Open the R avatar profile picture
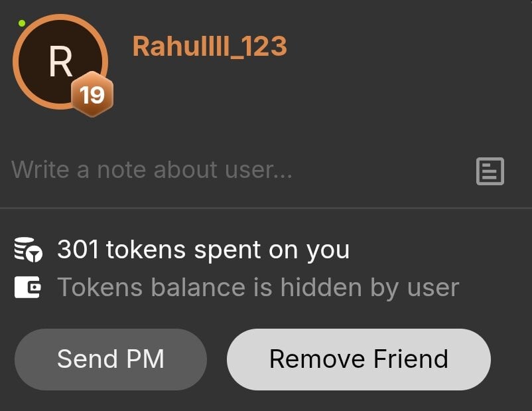 click(x=60, y=62)
